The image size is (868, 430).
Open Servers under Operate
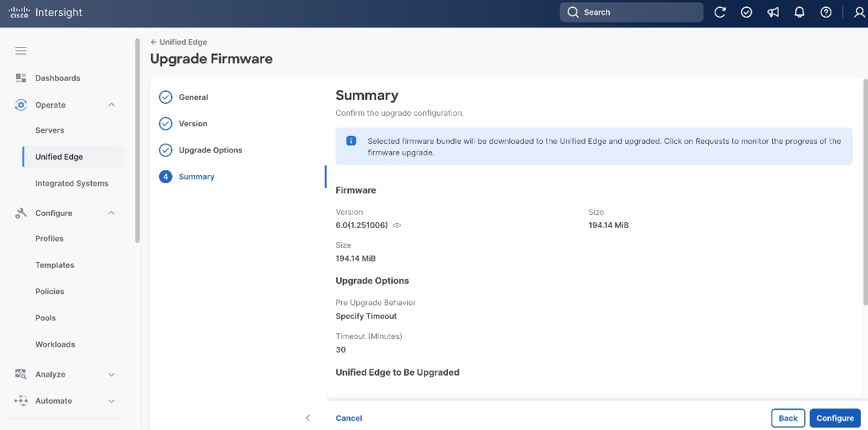pyautogui.click(x=50, y=130)
